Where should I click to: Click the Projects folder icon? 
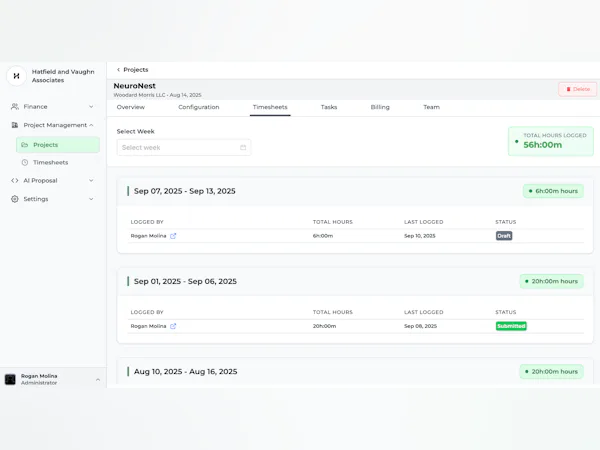[25, 145]
